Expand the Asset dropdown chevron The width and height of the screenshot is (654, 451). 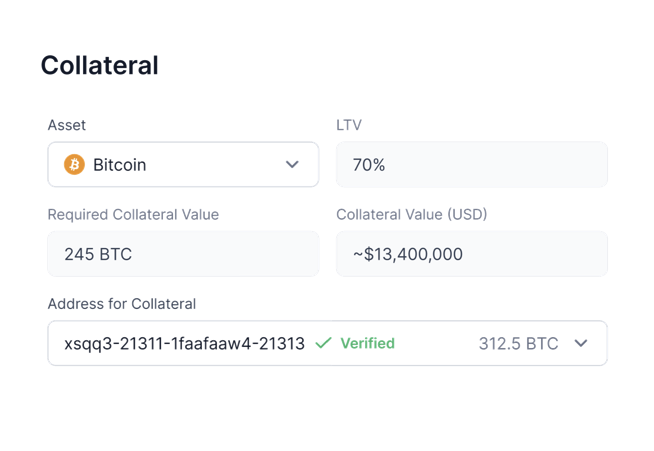(x=292, y=165)
